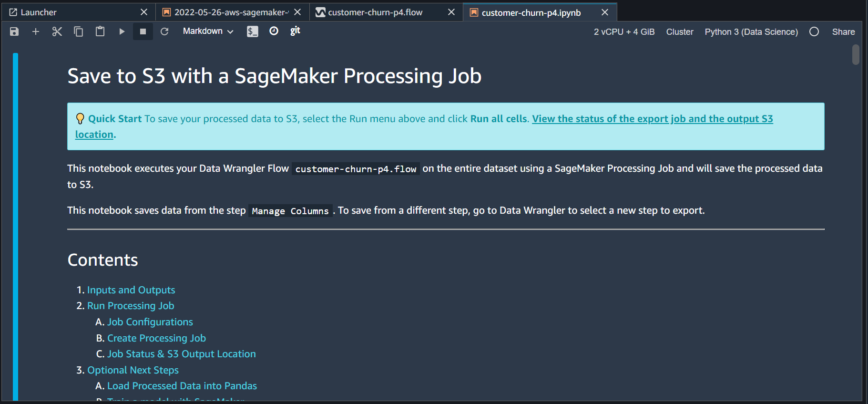Click the clock checkpoint icon in toolbar
Viewport: 868px width, 404px height.
[x=274, y=31]
